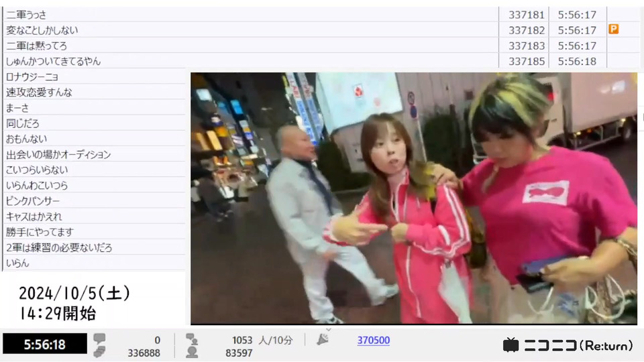The width and height of the screenshot is (644, 362).
Task: Click the party popper gift icon
Action: [323, 340]
